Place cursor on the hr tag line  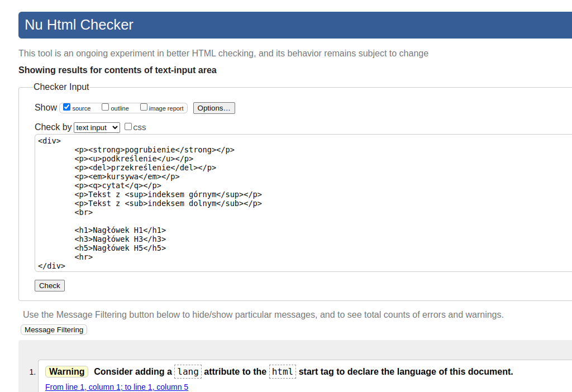[x=84, y=257]
